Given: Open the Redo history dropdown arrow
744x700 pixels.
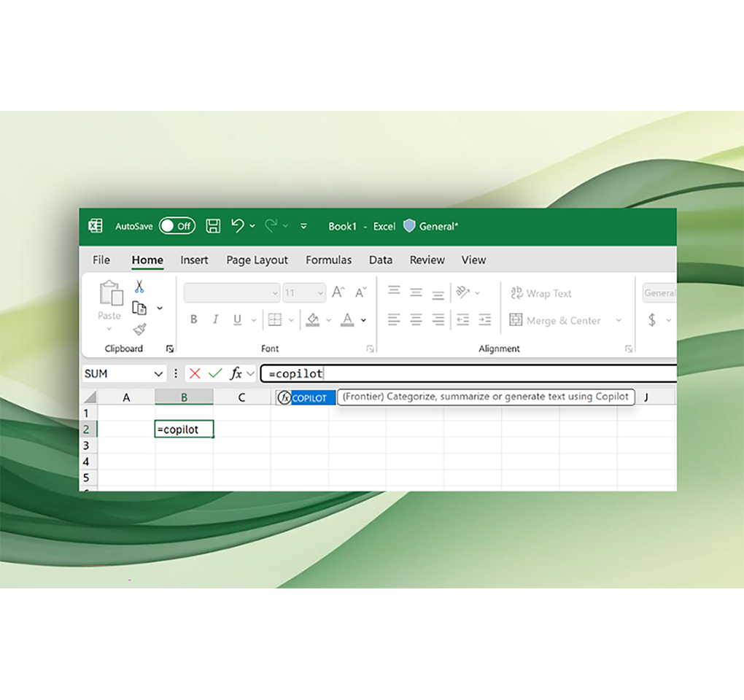Looking at the screenshot, I should (x=285, y=226).
